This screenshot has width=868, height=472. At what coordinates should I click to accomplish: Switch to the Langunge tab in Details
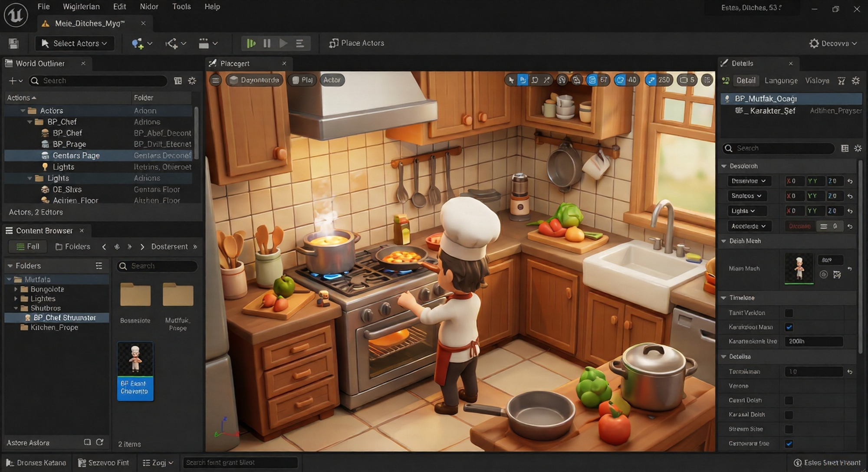[x=781, y=81]
